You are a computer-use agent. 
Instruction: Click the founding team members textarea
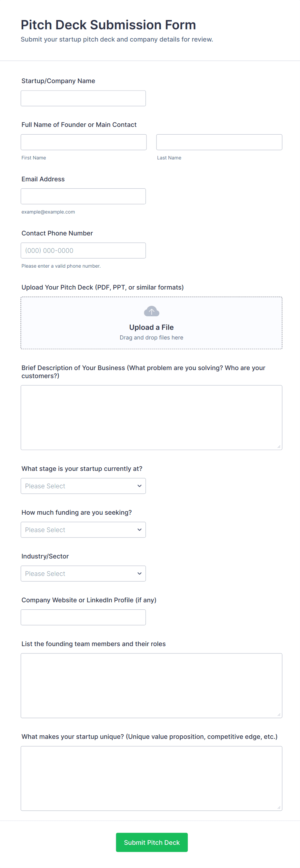[151, 685]
